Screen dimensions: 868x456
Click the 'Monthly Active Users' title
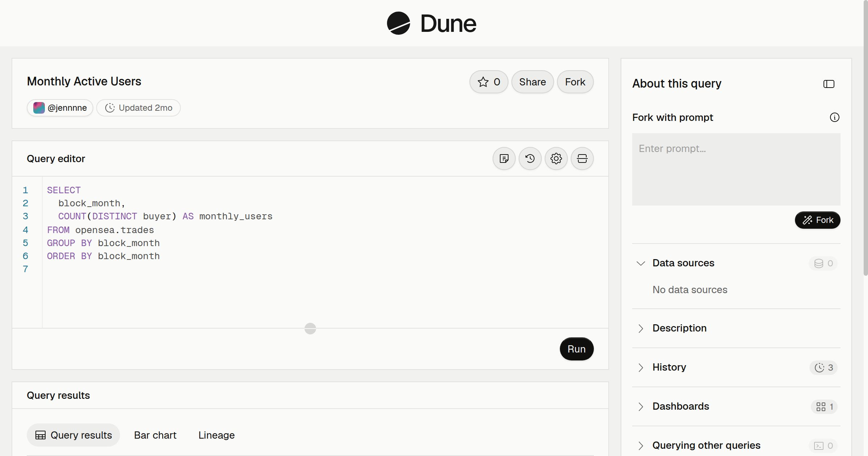[84, 81]
